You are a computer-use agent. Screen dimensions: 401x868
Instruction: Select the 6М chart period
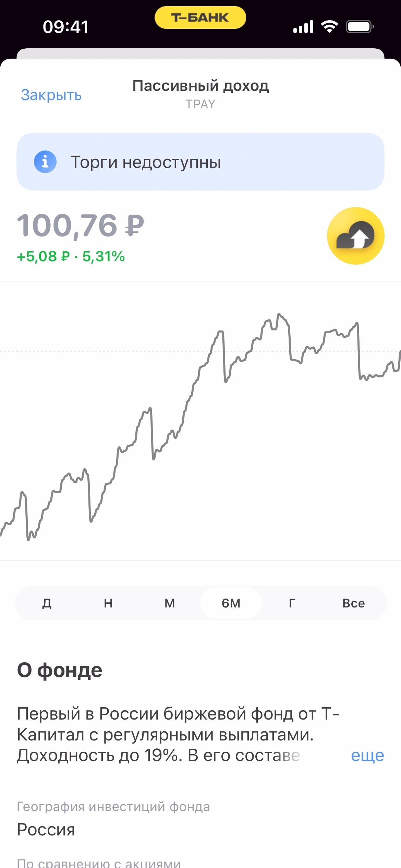231,603
